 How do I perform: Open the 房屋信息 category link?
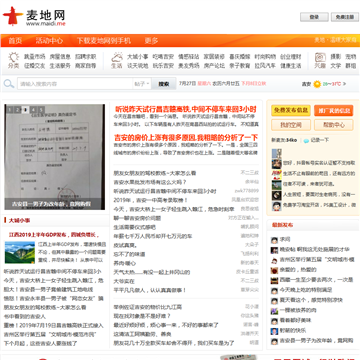(60, 57)
